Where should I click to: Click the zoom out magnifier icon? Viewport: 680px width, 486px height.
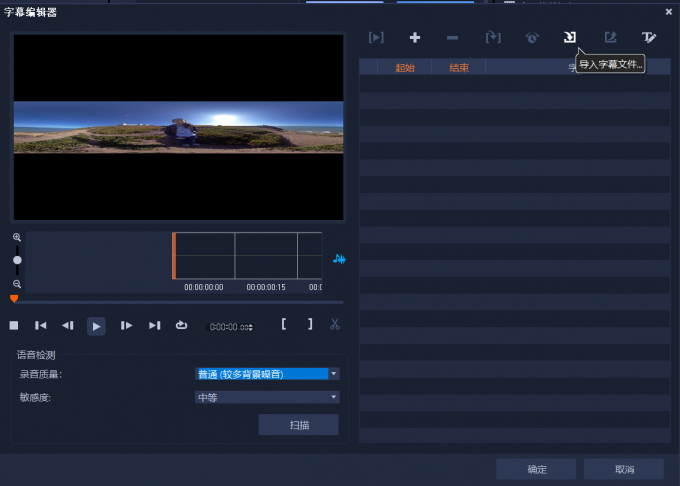pos(17,283)
